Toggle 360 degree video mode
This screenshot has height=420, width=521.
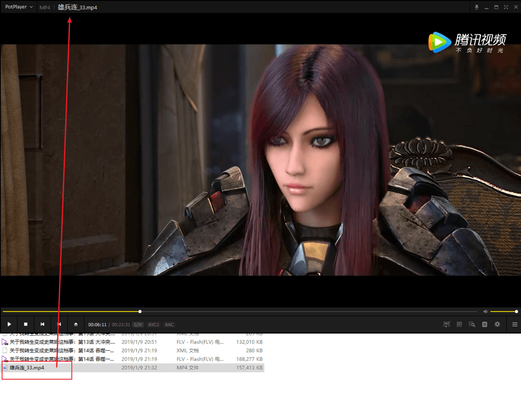point(447,324)
